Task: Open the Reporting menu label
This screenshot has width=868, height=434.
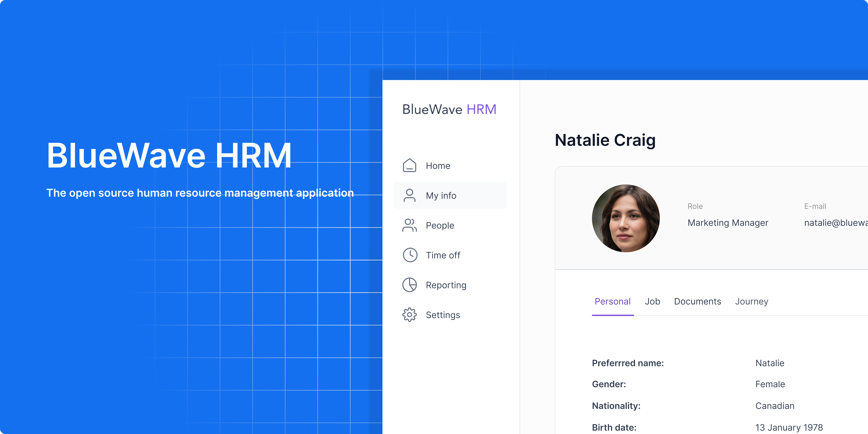Action: pyautogui.click(x=446, y=285)
